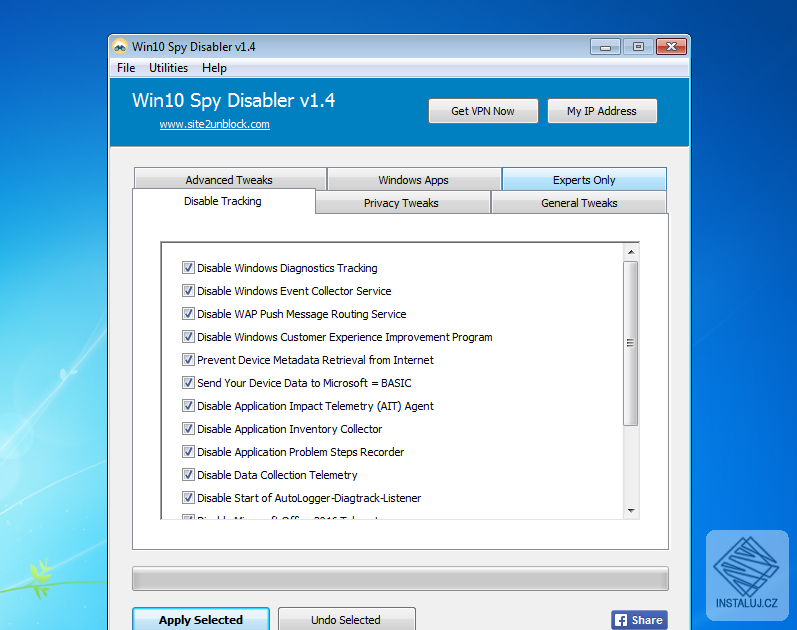The height and width of the screenshot is (630, 797).
Task: Toggle Disable Start of AutoLogger-Diagtrack-Listener
Action: pyautogui.click(x=188, y=497)
